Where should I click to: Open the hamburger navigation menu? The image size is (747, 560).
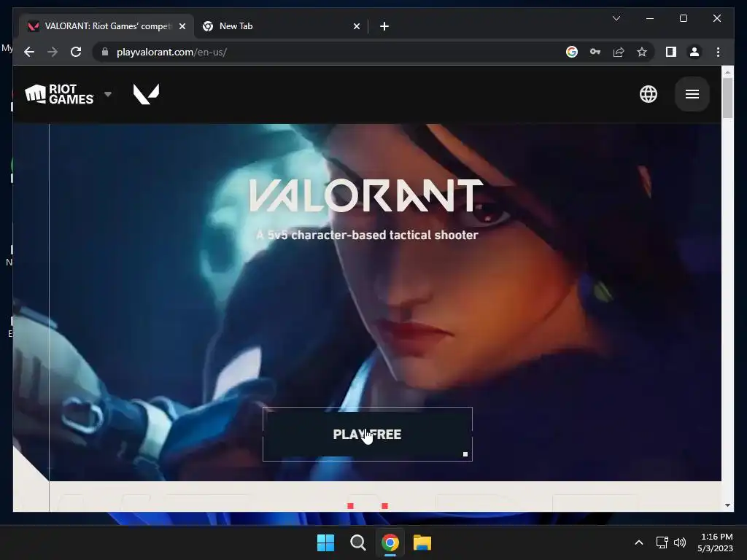pyautogui.click(x=692, y=94)
